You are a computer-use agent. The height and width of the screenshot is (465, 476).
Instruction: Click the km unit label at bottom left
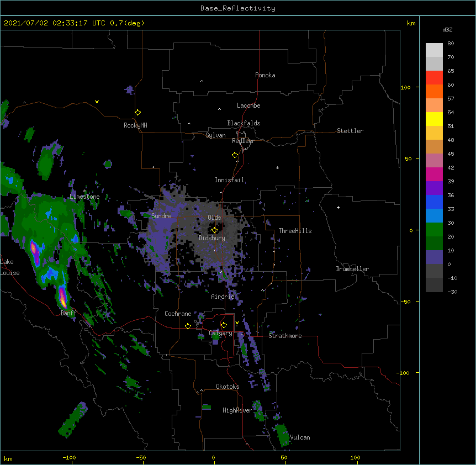8,458
